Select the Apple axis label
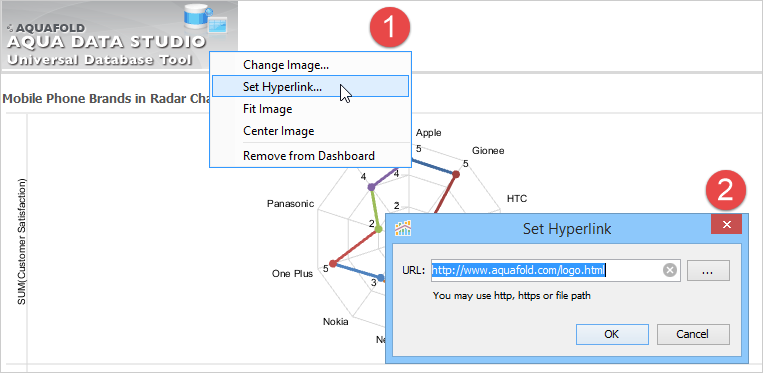Viewport: 763px width, 373px height. [429, 133]
